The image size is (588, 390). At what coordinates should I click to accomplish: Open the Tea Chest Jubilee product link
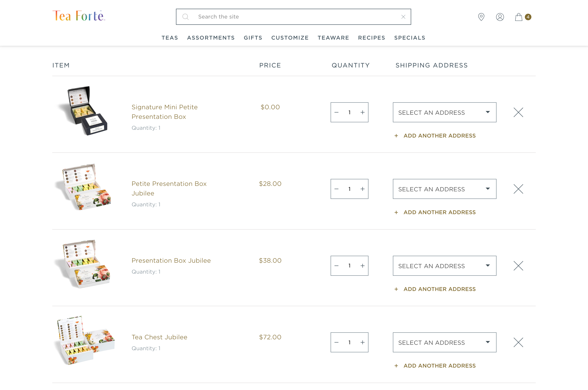[x=159, y=337]
